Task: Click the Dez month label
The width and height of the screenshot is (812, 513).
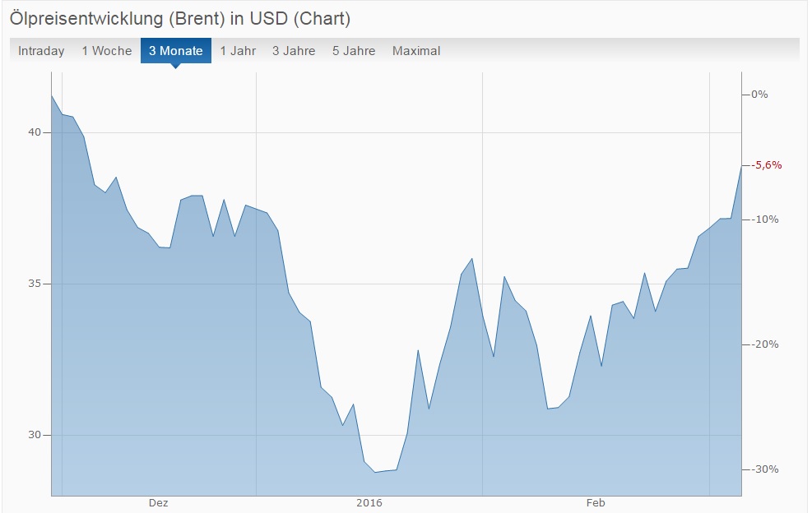Action: click(x=159, y=502)
